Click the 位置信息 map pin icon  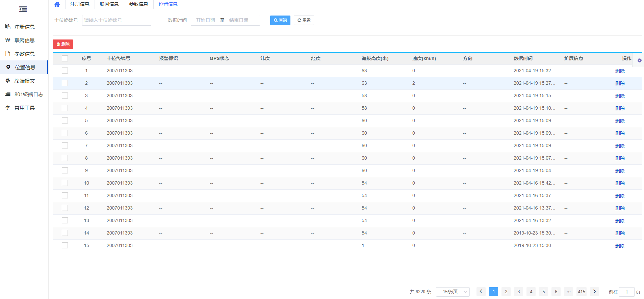8,67
